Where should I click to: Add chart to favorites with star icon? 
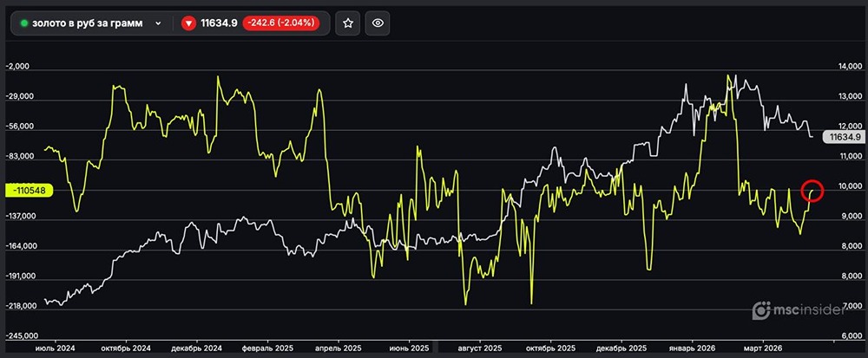(x=348, y=23)
